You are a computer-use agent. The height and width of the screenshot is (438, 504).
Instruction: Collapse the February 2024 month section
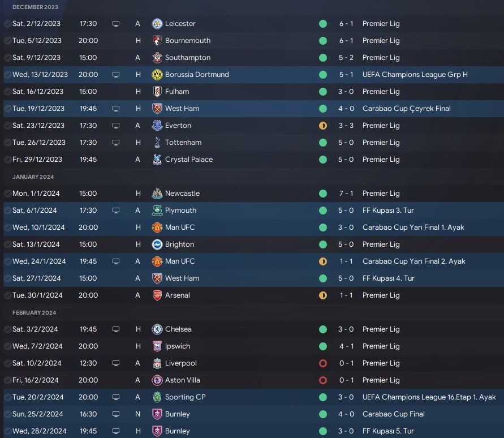[x=34, y=312]
